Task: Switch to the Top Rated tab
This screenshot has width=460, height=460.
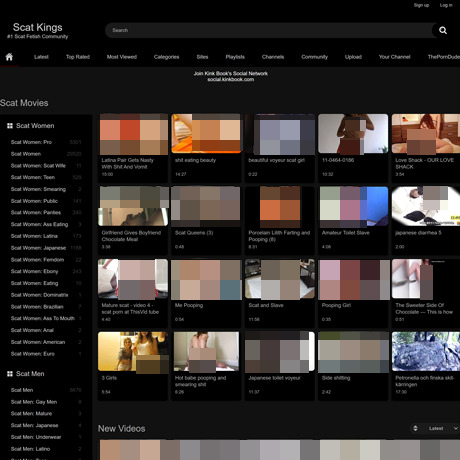Action: click(x=78, y=57)
